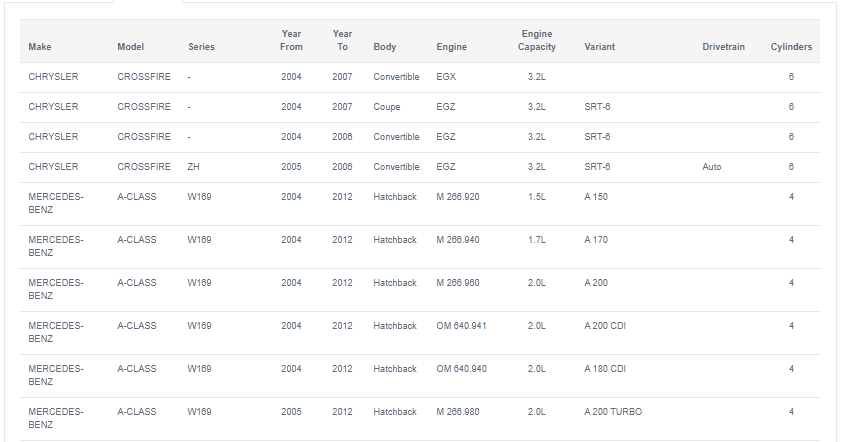Click the Variant column header

(600, 47)
